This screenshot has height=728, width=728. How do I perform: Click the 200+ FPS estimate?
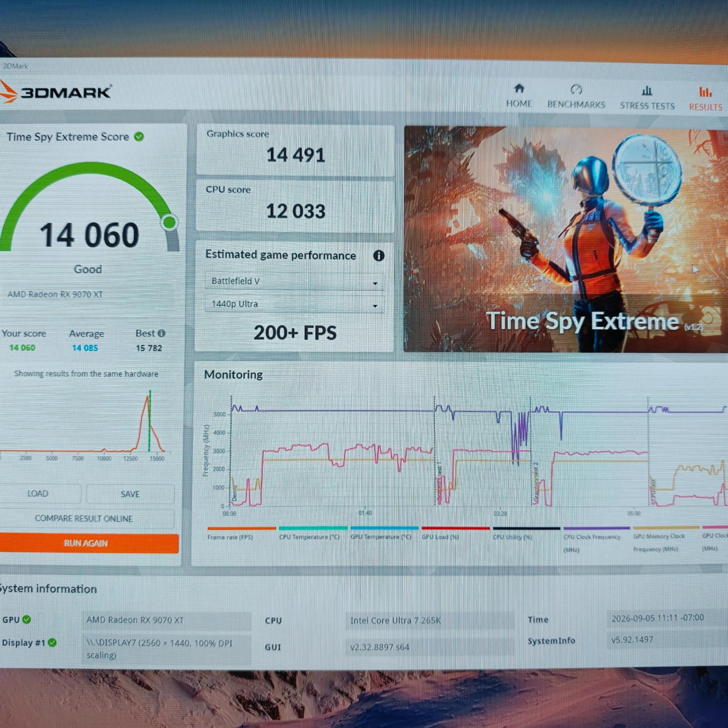point(295,333)
